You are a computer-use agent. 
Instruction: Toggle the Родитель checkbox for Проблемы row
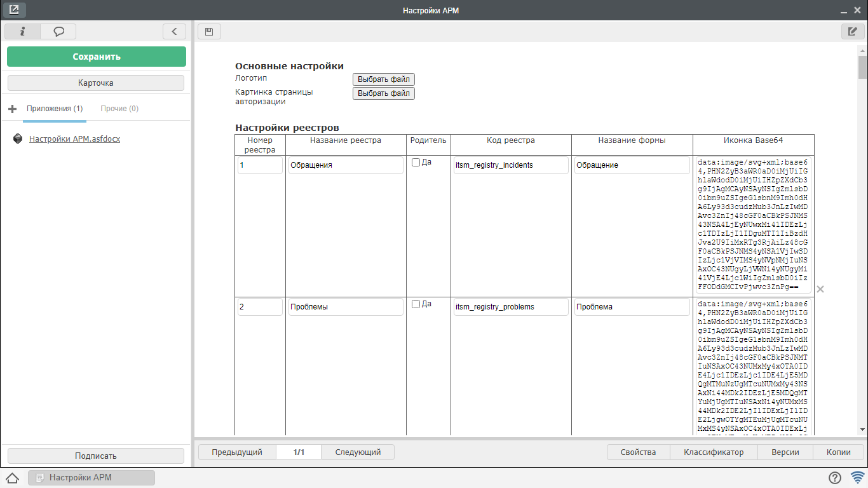point(416,304)
